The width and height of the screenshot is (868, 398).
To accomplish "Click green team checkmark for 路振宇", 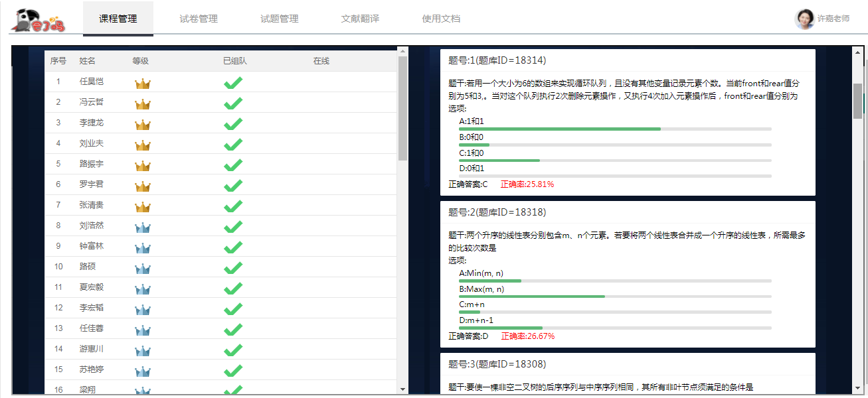I will [x=232, y=165].
